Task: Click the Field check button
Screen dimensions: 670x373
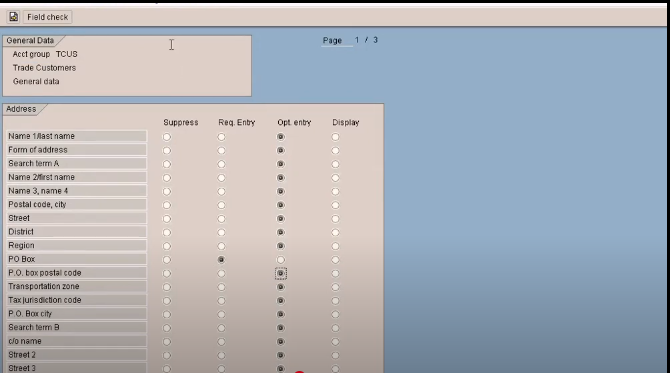Action: (47, 17)
